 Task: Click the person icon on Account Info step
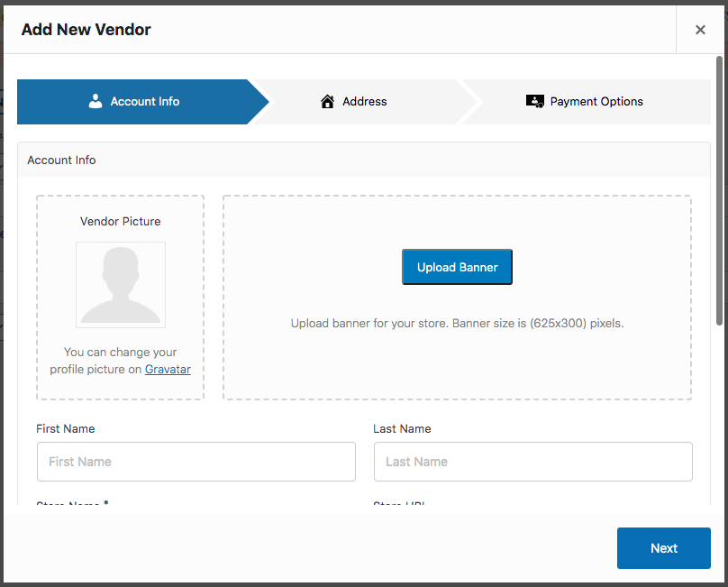pos(96,101)
